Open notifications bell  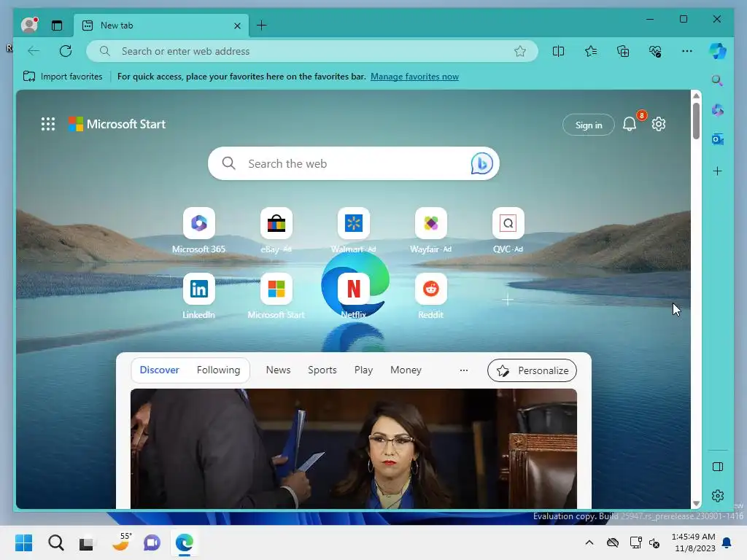pyautogui.click(x=630, y=124)
